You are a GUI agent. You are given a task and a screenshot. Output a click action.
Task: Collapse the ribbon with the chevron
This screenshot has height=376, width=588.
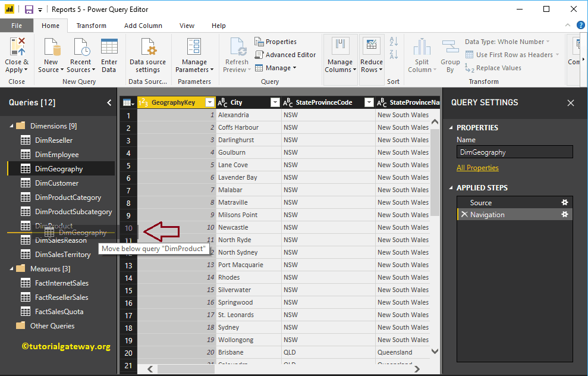click(567, 25)
